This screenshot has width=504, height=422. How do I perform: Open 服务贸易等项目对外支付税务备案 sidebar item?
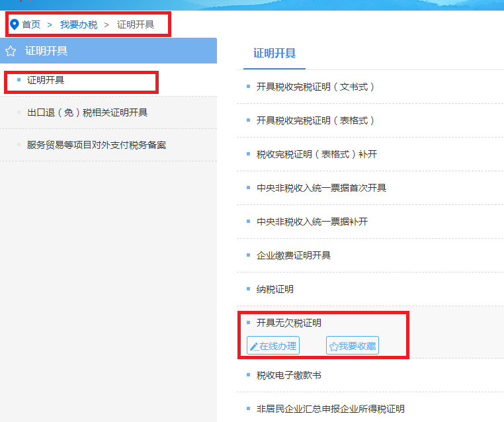click(x=97, y=145)
